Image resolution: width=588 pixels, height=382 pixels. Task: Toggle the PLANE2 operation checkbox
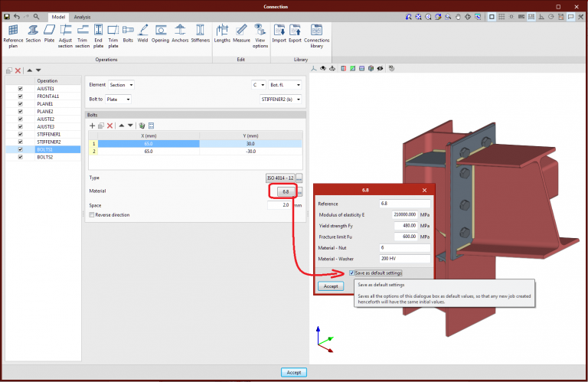20,111
